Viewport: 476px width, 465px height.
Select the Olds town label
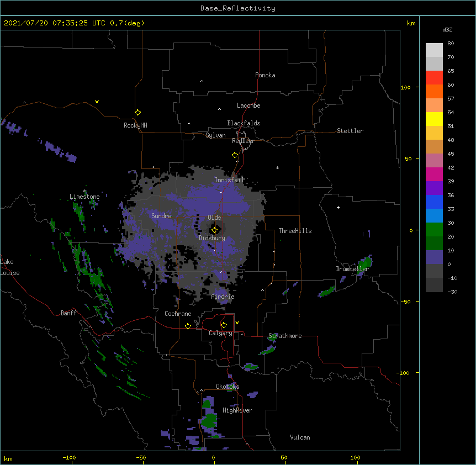214,218
